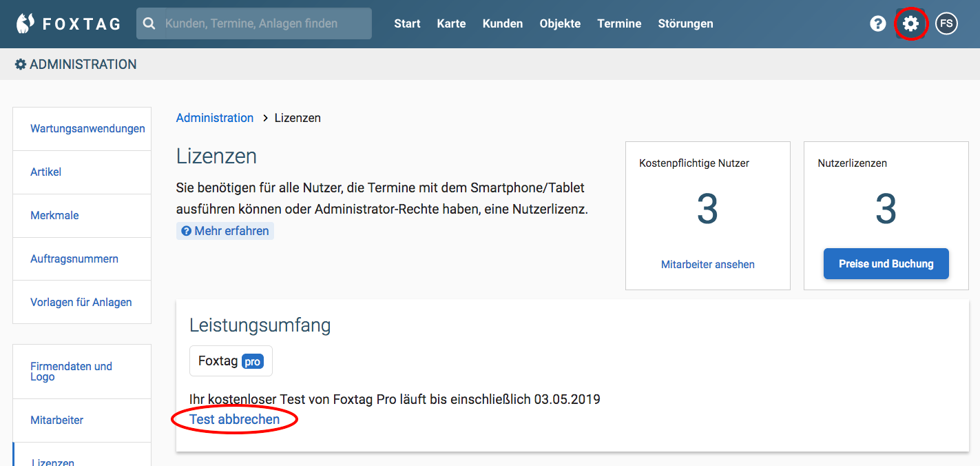
Task: Select Merkmale in sidebar
Action: click(82, 216)
